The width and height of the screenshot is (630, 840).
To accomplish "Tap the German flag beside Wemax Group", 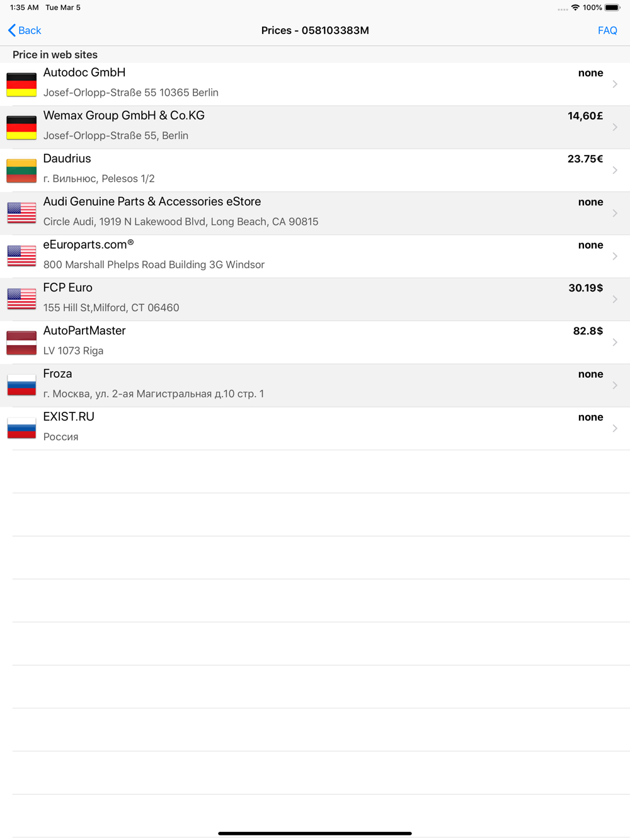I will point(21,127).
